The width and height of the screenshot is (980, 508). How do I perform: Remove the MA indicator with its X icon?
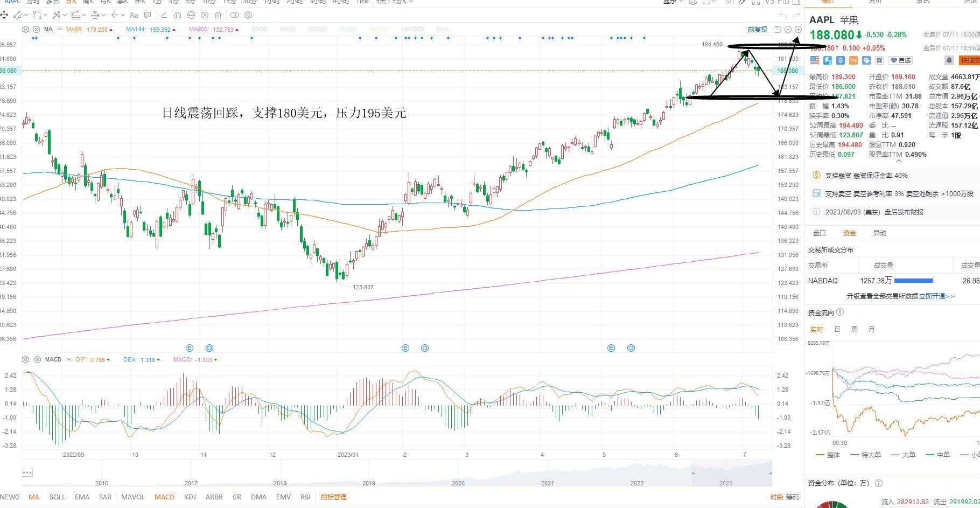(x=36, y=29)
